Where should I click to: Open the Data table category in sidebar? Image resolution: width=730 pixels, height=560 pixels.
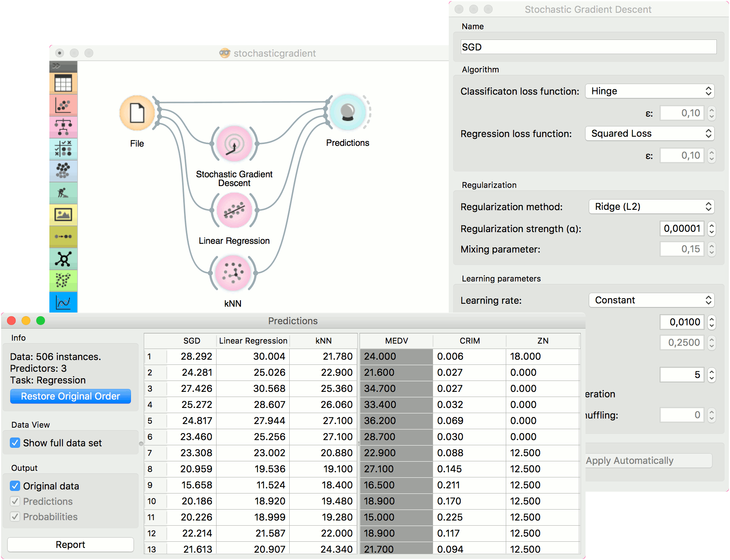(x=63, y=84)
